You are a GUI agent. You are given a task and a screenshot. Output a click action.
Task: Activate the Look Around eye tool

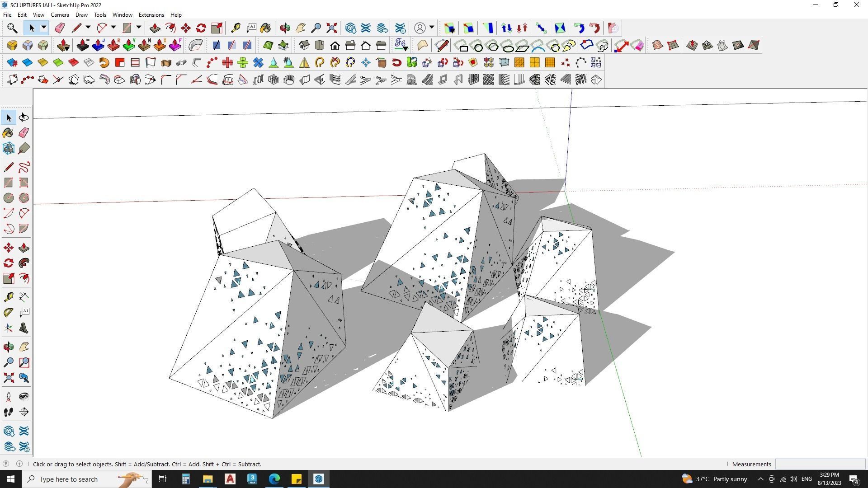[x=24, y=397]
